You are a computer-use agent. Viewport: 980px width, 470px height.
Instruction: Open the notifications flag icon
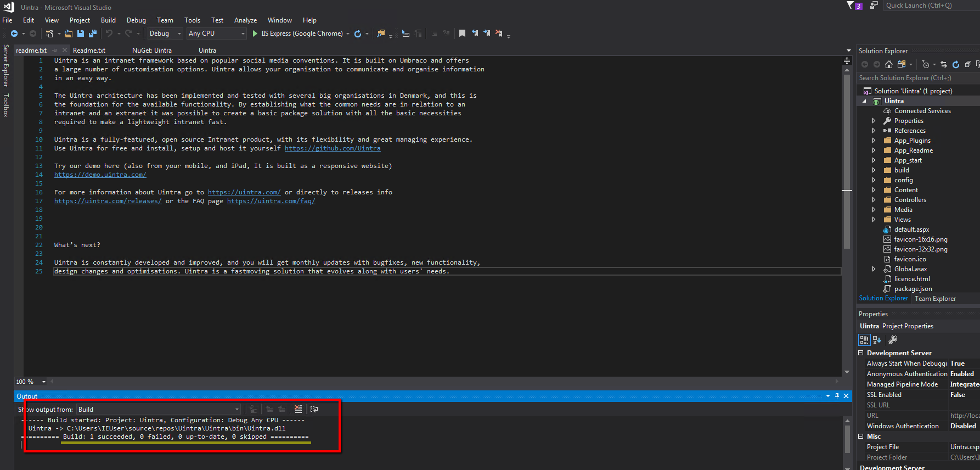851,5
